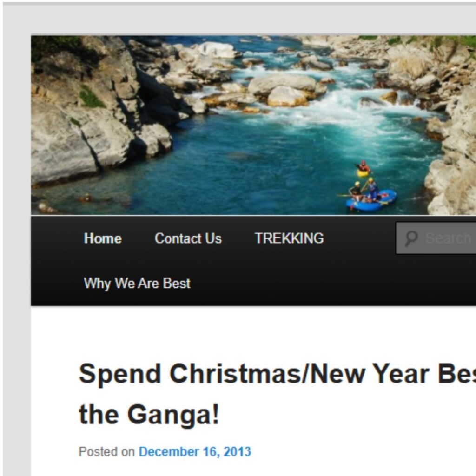Viewport: 476px width, 476px height.
Task: Go to the Contact Us page
Action: coord(188,238)
